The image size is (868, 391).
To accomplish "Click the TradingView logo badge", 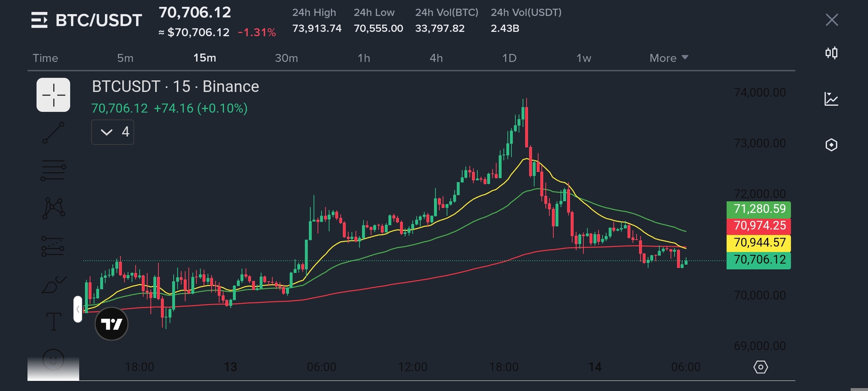I will point(111,324).
